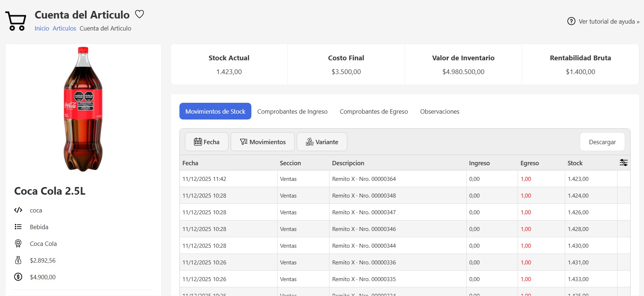Click the heart favorite icon beside title
This screenshot has width=644, height=296.
[139, 14]
